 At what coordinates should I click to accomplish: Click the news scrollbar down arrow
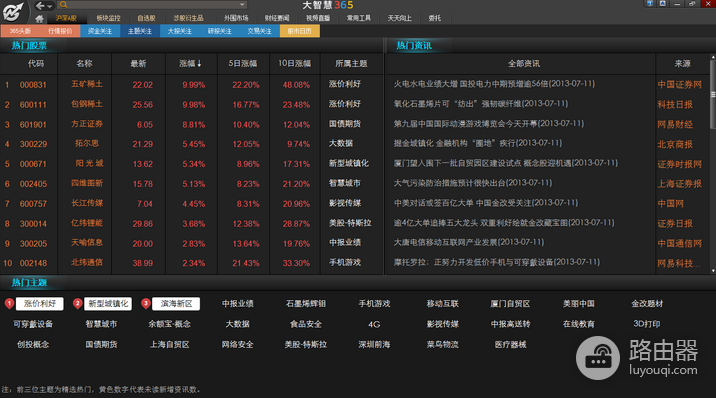click(713, 271)
